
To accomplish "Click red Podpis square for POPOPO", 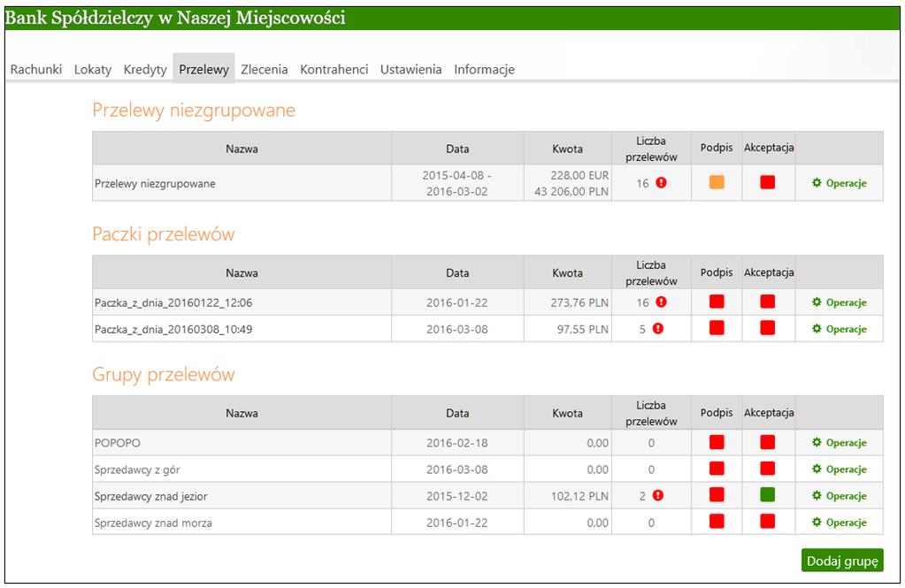I will click(717, 442).
